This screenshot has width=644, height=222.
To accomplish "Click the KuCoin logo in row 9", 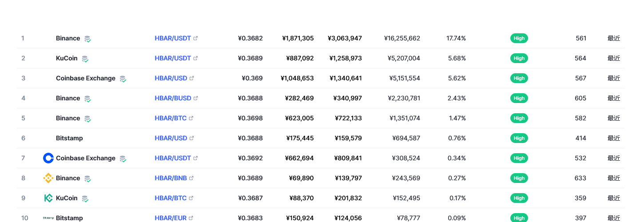I will [x=48, y=198].
